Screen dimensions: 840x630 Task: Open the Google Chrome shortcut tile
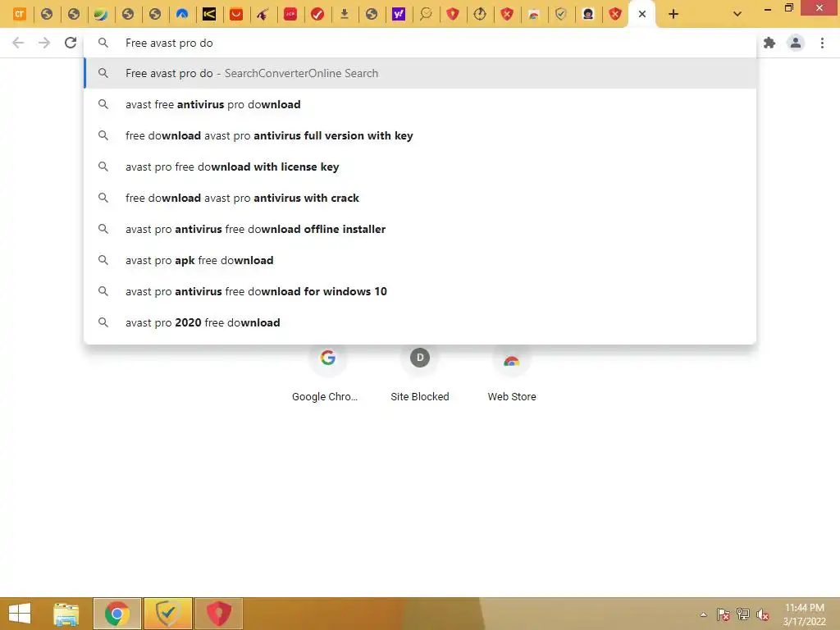click(327, 374)
